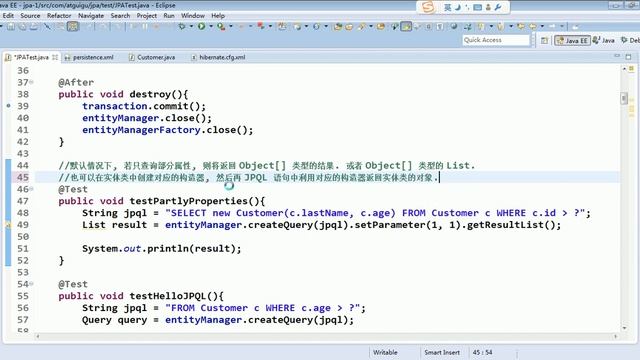The height and width of the screenshot is (360, 640).
Task: Click the Save All toolbar icon
Action: (x=22, y=27)
